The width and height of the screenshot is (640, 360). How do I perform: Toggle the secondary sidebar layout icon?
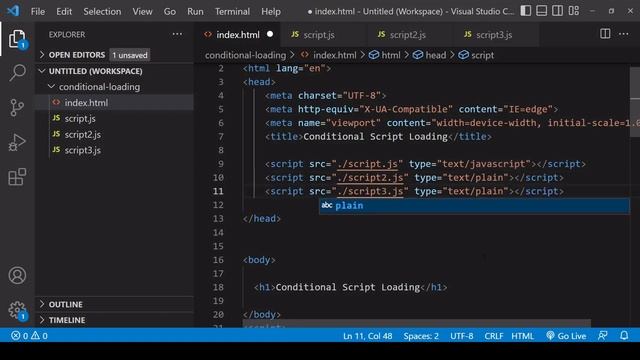click(558, 11)
